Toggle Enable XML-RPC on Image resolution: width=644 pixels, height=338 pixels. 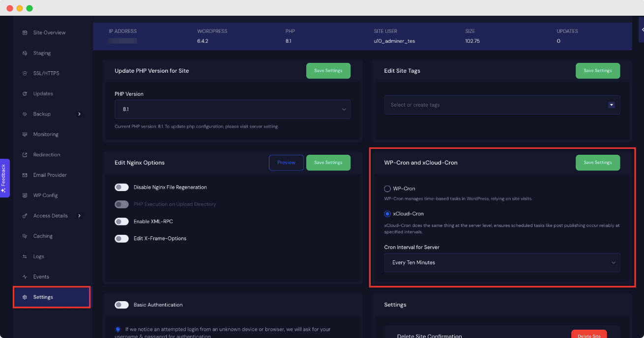[x=121, y=221]
